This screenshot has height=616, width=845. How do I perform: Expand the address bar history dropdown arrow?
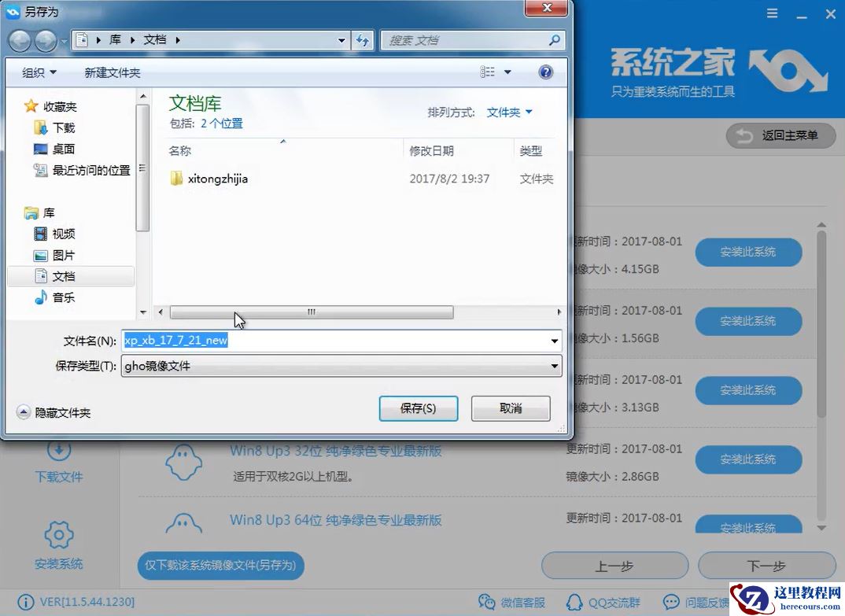[341, 40]
